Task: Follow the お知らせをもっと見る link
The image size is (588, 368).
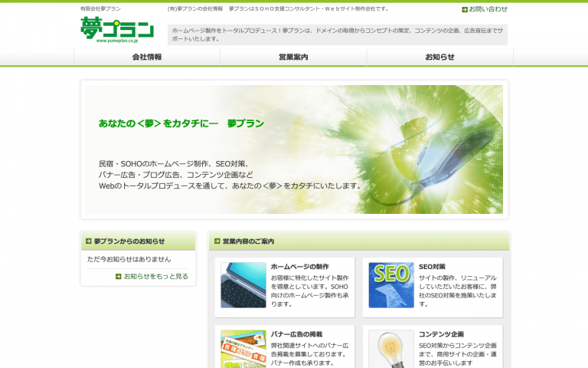Action: pos(155,276)
